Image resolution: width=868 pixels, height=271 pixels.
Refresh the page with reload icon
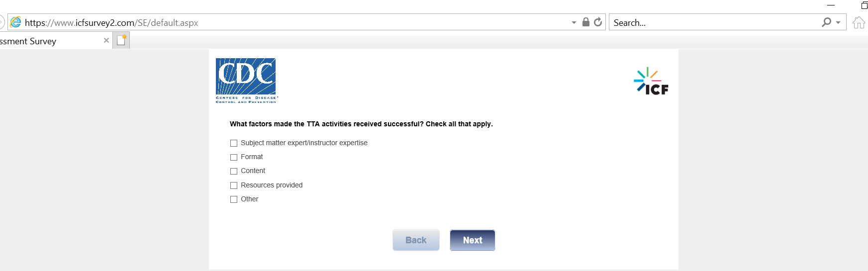(598, 22)
